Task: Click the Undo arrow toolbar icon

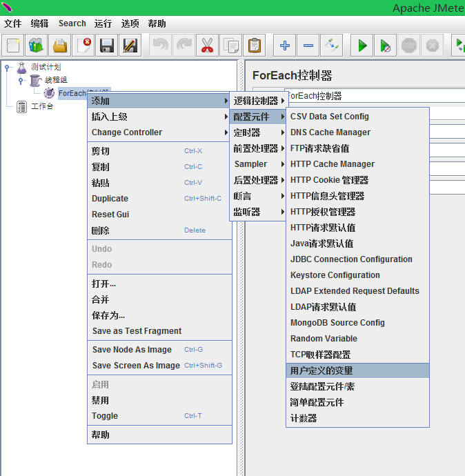Action: click(x=161, y=46)
